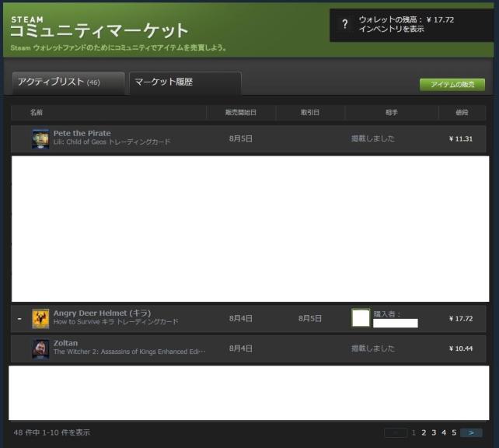Open the Angry Deer Helmet card thumbnail

tap(40, 318)
